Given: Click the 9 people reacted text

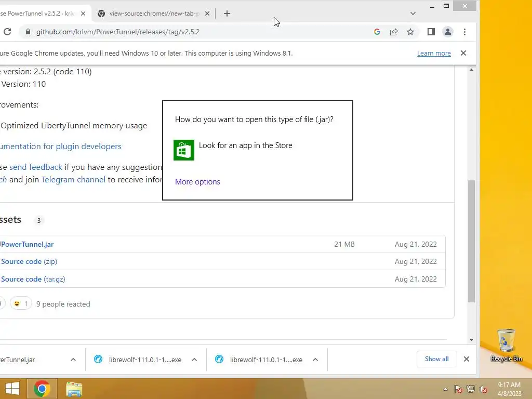Looking at the screenshot, I should click(x=63, y=304).
